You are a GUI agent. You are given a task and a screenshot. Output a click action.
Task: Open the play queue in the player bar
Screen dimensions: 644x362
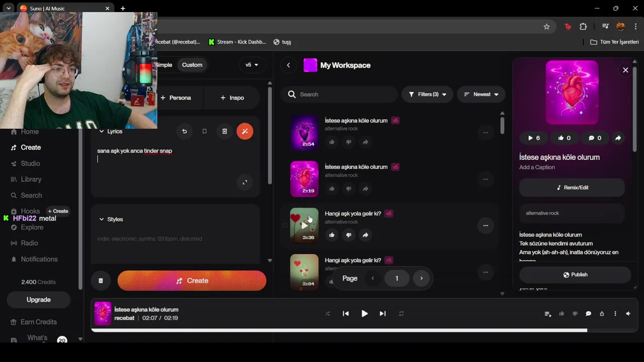pos(548,314)
